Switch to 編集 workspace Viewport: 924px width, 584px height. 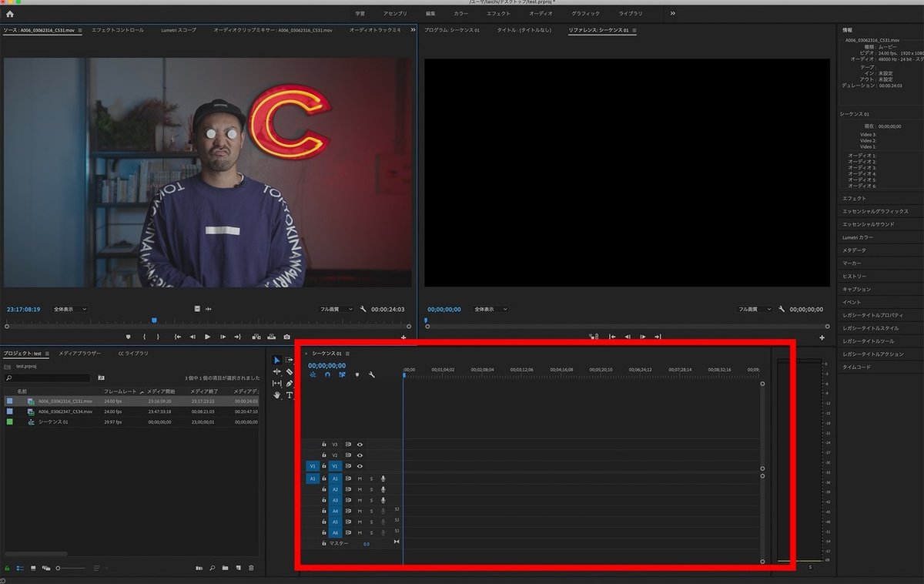430,14
